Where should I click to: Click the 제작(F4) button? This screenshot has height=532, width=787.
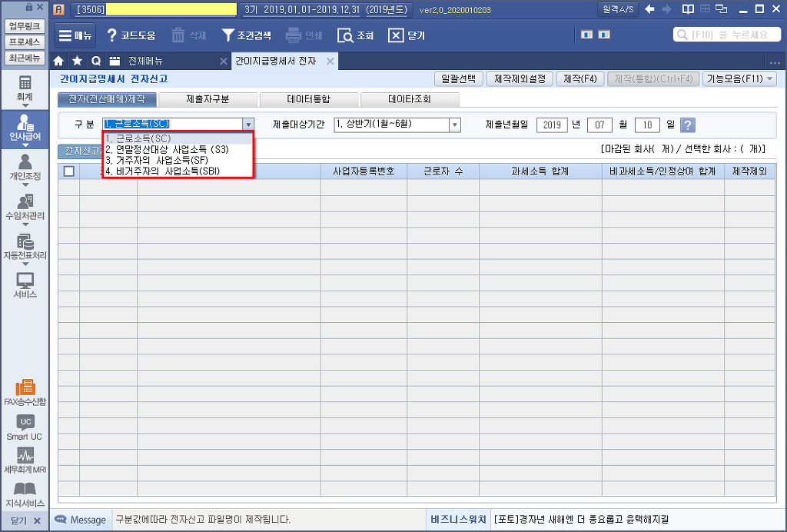[580, 78]
